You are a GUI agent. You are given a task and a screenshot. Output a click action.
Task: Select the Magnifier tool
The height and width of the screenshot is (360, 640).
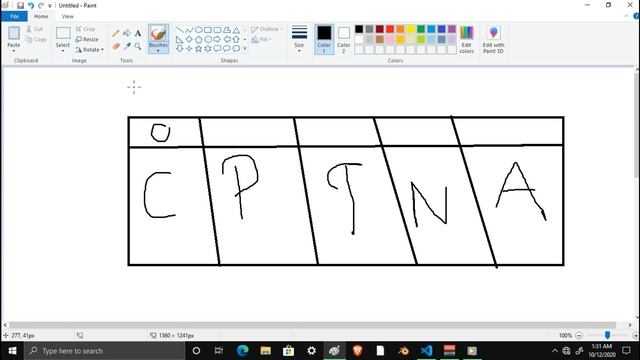138,47
